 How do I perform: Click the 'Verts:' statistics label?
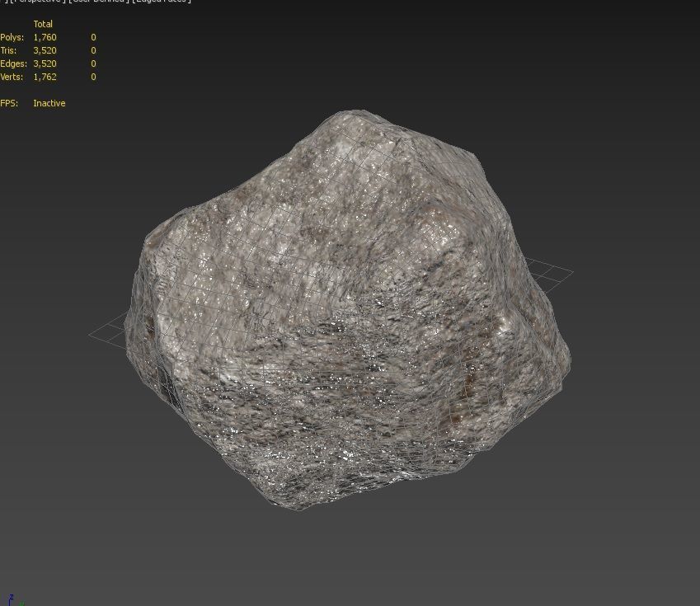pyautogui.click(x=12, y=77)
